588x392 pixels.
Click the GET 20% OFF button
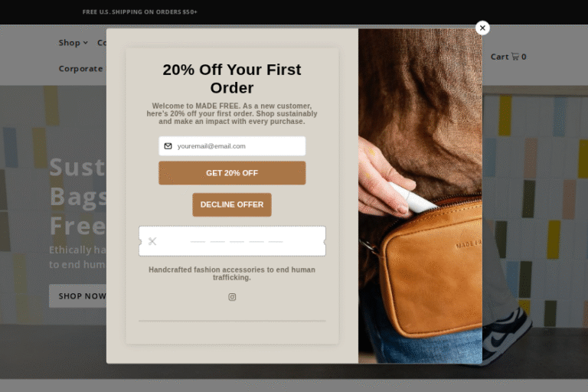(232, 173)
